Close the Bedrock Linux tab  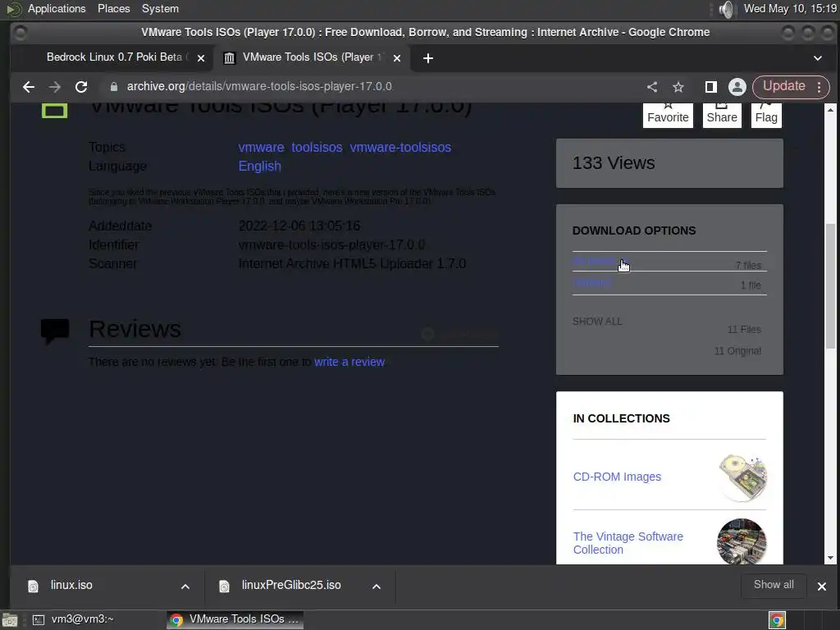pyautogui.click(x=201, y=58)
